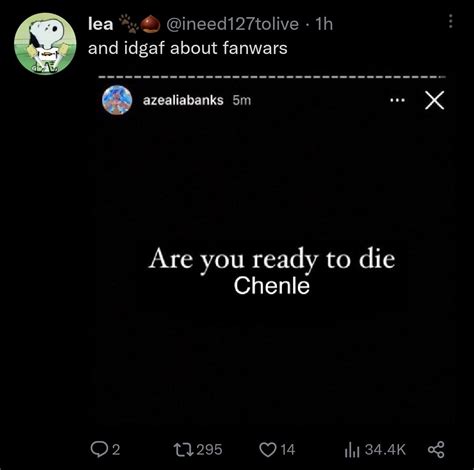Open the reply comment icon
This screenshot has width=474, height=470.
point(99,449)
